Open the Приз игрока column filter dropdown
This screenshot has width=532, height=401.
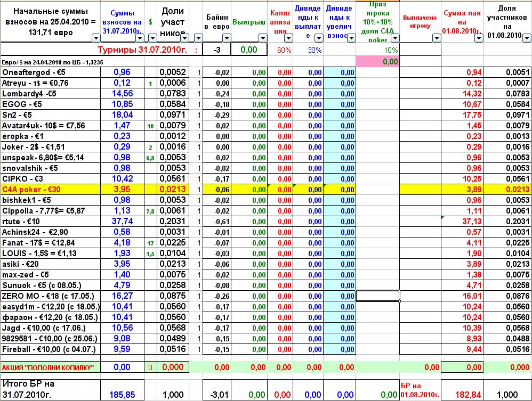(394, 38)
